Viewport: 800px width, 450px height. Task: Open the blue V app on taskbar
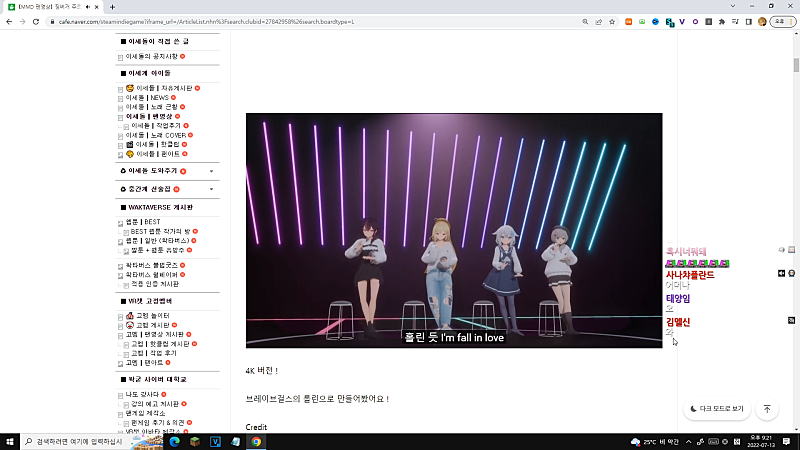click(215, 441)
